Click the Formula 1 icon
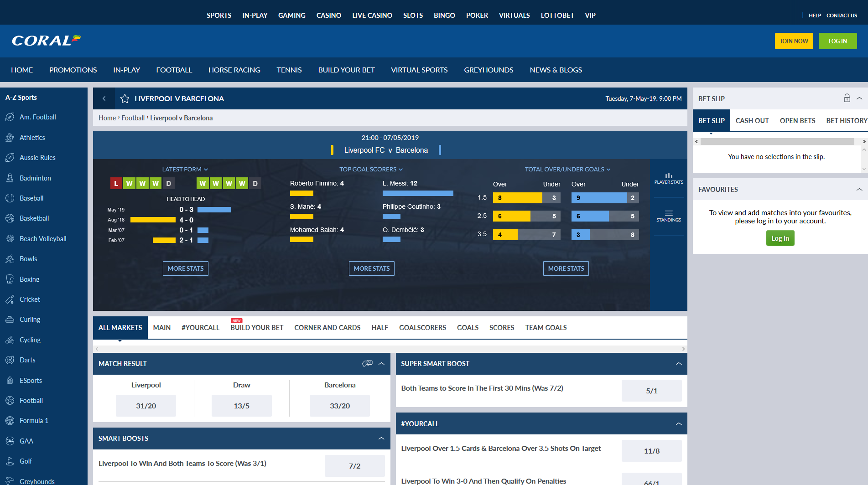868x485 pixels. (10, 421)
